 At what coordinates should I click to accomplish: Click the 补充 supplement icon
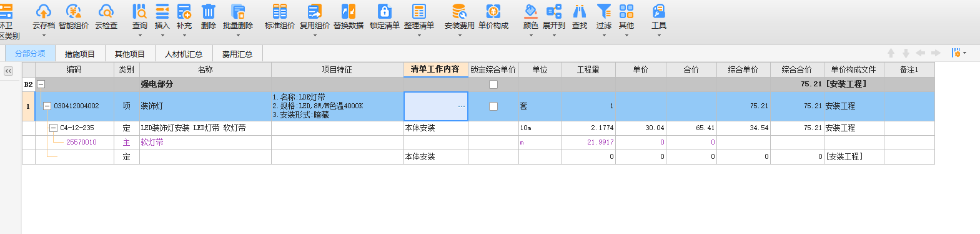coord(184,11)
